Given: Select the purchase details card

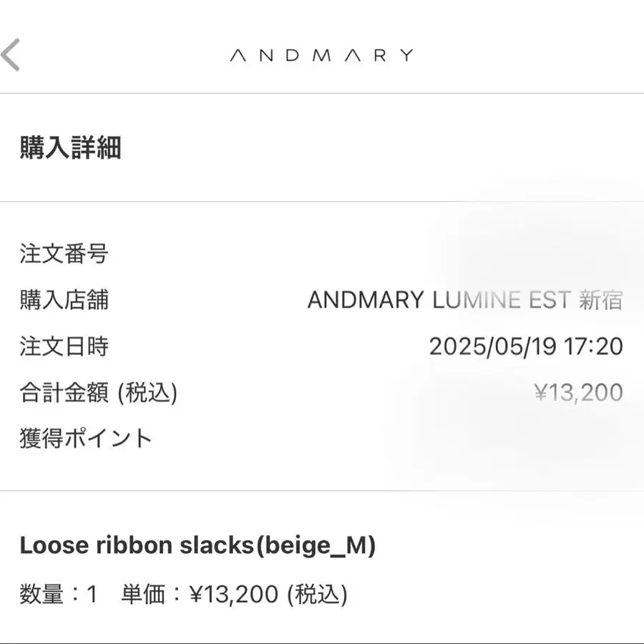Looking at the screenshot, I should (322, 343).
